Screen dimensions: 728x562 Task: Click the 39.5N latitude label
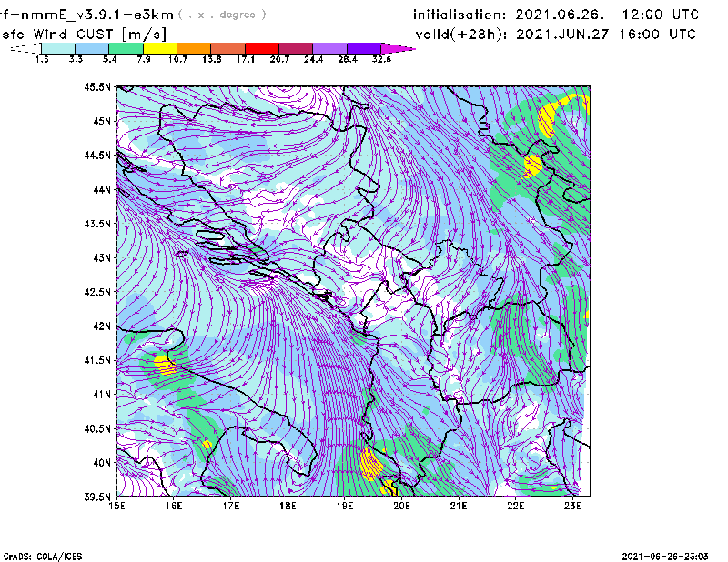tap(97, 497)
